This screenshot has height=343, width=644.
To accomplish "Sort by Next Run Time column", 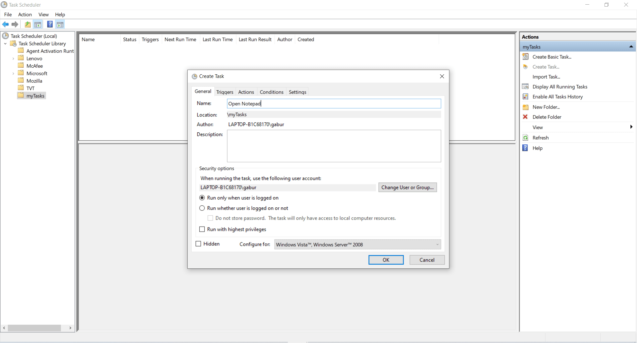I will point(180,39).
